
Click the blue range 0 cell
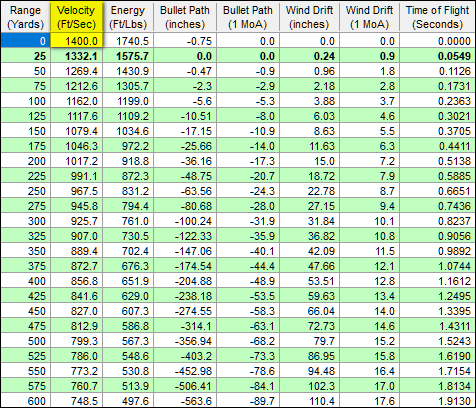(26, 41)
